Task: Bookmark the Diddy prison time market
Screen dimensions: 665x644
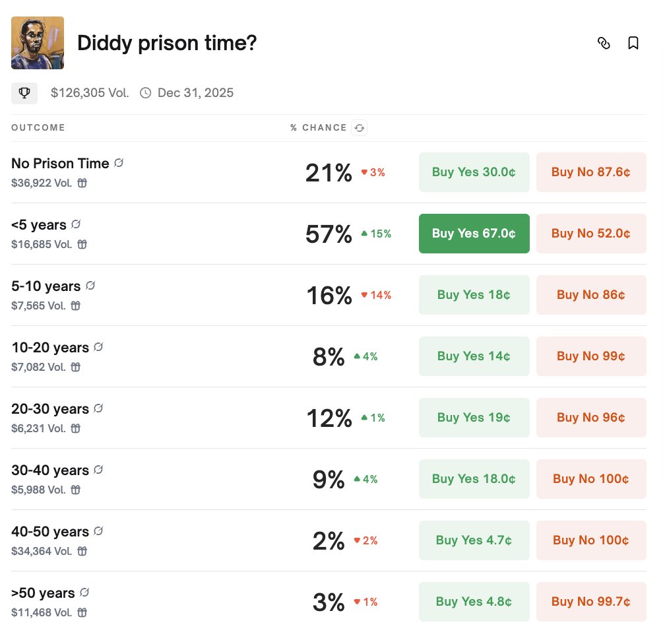Action: [633, 43]
